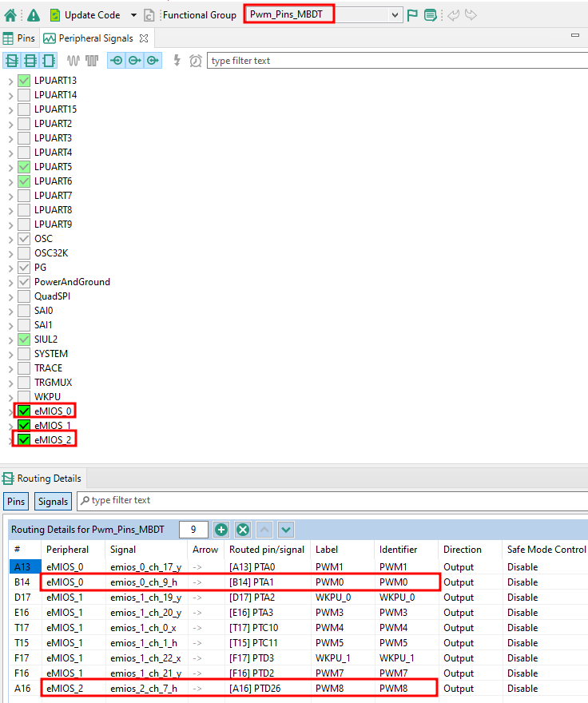Enable the LPUART14 checkbox
Screen dimensions: 588x703
(x=24, y=95)
